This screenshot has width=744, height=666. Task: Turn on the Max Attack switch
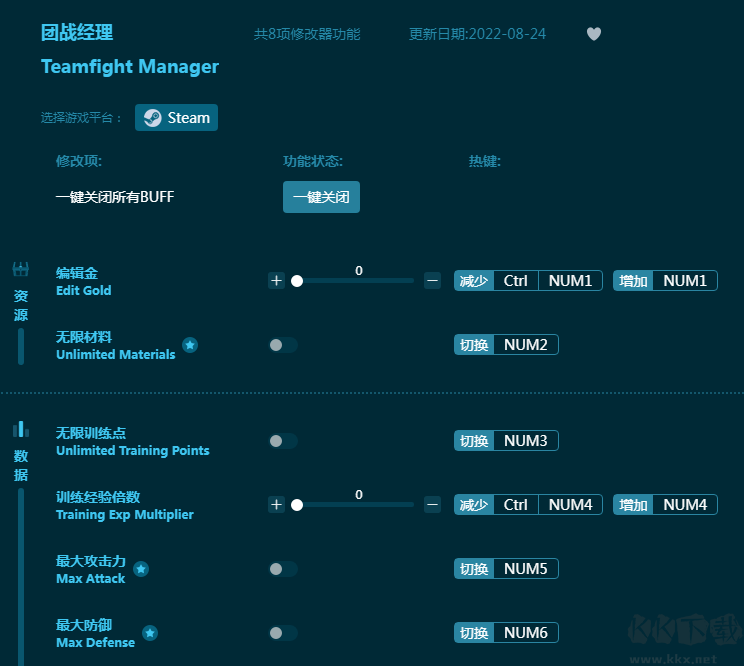coord(283,569)
